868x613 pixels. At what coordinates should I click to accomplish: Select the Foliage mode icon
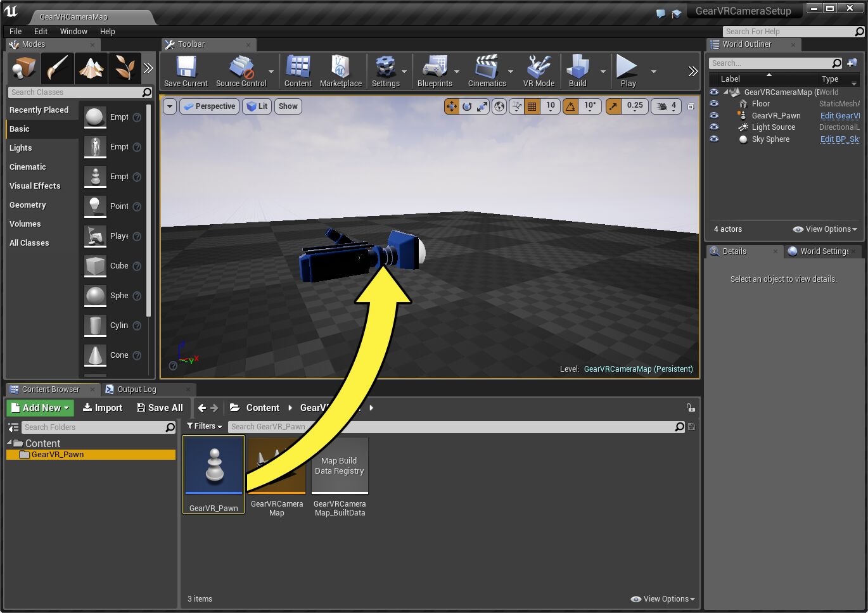[124, 68]
